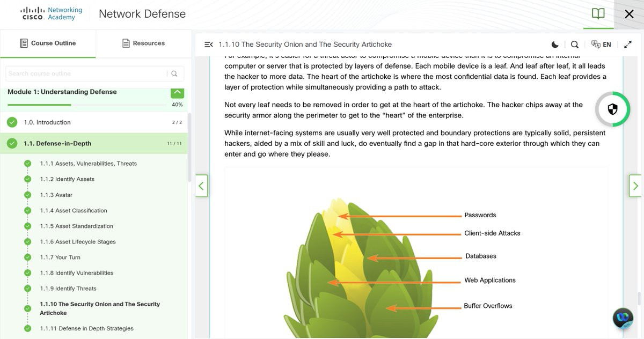
Task: Open lesson 1.1.11 Defense in Depth Strategies
Action: tap(86, 328)
